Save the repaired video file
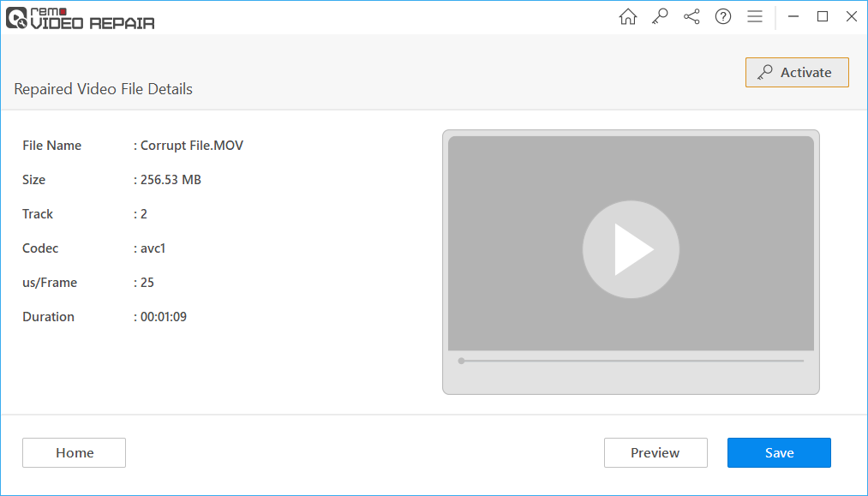Viewport: 868px width, 496px height. pyautogui.click(x=778, y=452)
